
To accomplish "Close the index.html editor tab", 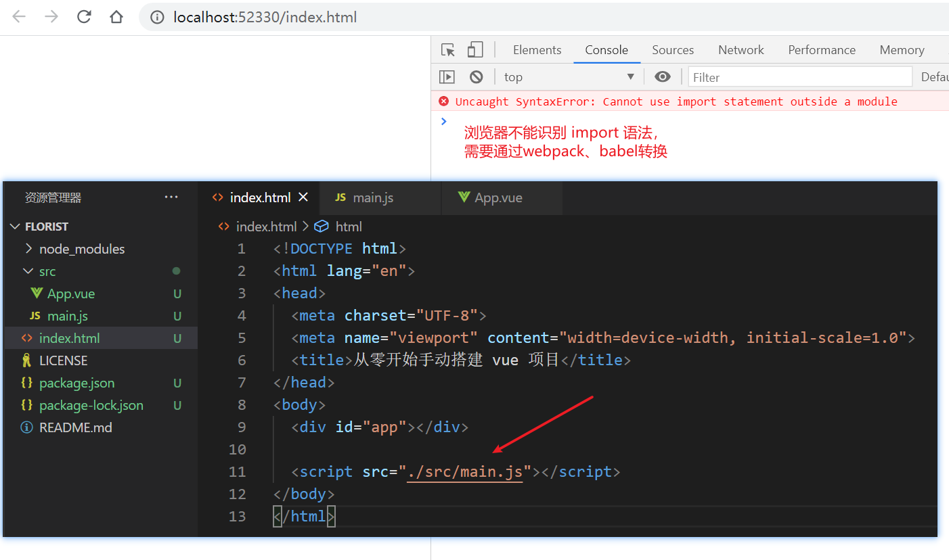I will tap(303, 197).
